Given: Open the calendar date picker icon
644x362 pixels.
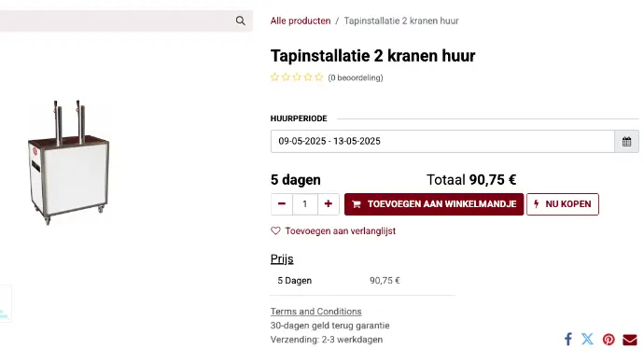Looking at the screenshot, I should click(626, 142).
